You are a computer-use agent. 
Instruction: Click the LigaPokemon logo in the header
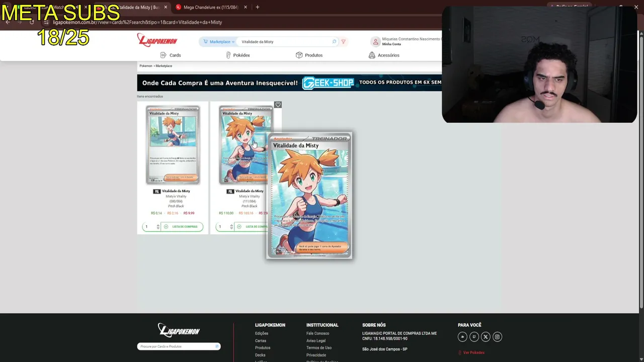(x=157, y=40)
